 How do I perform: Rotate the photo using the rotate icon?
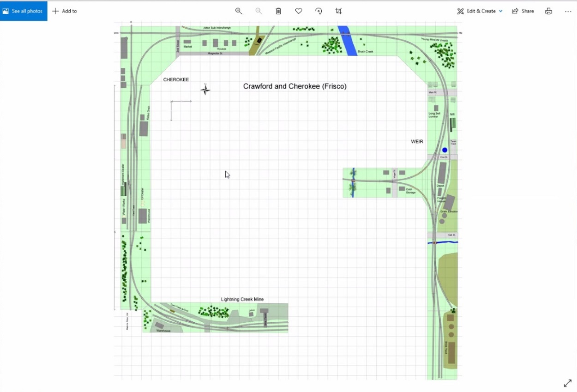point(319,11)
